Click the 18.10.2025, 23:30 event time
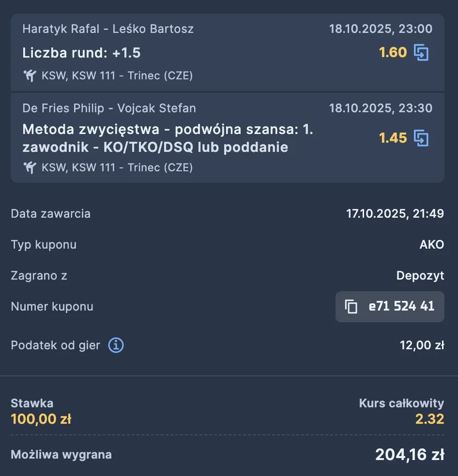The height and width of the screenshot is (476, 458). 381,108
